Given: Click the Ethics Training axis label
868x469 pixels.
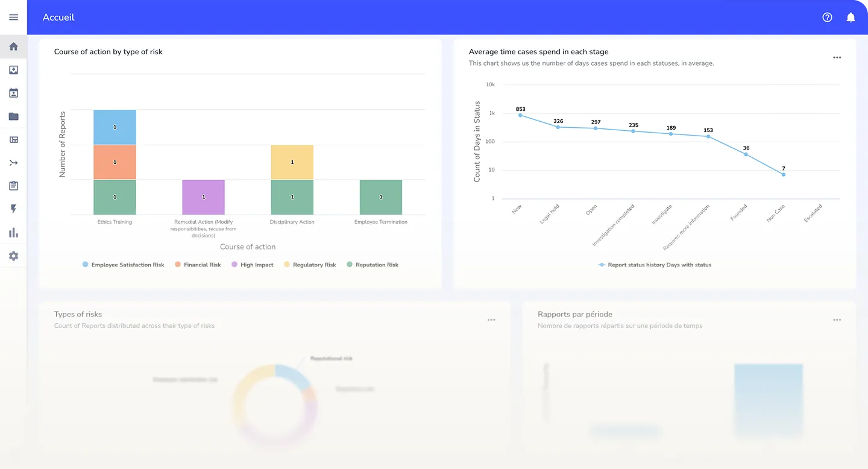Looking at the screenshot, I should click(x=115, y=222).
